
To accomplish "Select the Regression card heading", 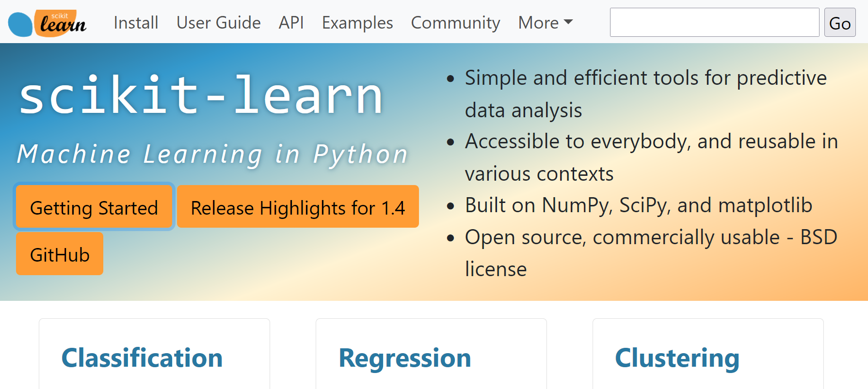I will click(405, 358).
